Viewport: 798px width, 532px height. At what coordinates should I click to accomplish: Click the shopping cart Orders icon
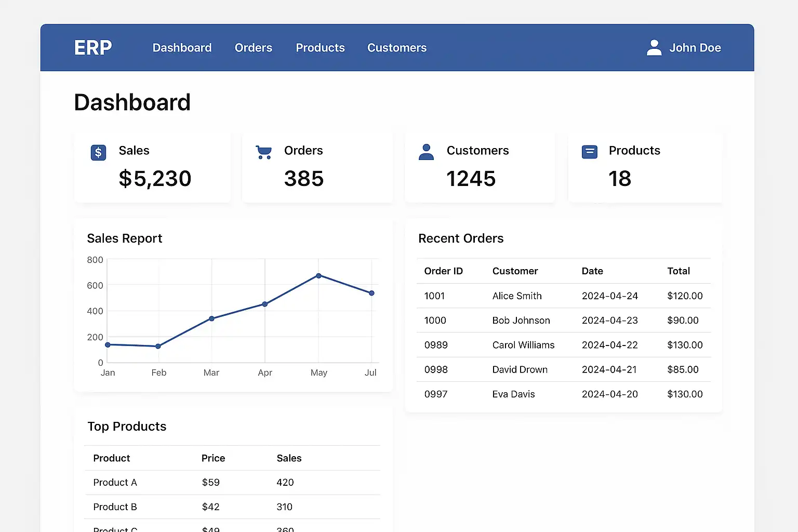click(264, 152)
